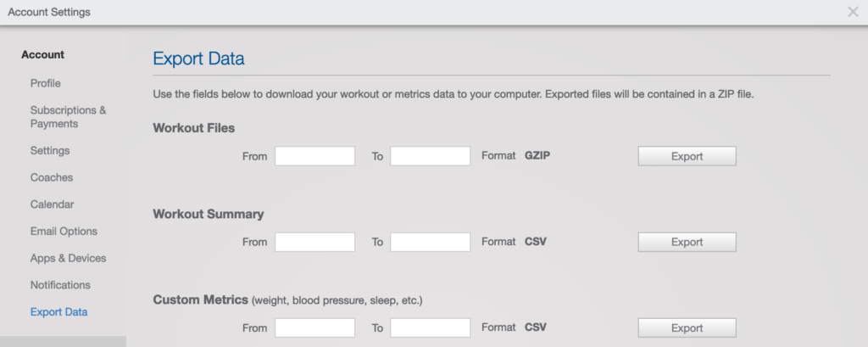Click the Workout Summary From date field
This screenshot has width=868, height=347.
[315, 242]
